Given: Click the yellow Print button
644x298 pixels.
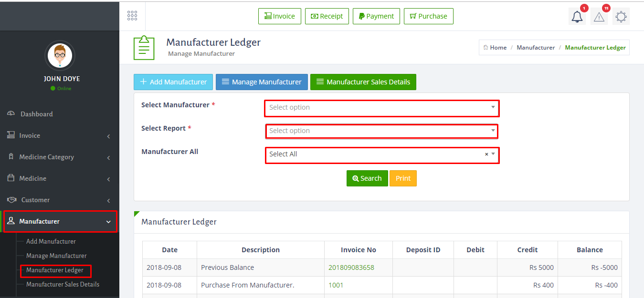Looking at the screenshot, I should pyautogui.click(x=403, y=178).
